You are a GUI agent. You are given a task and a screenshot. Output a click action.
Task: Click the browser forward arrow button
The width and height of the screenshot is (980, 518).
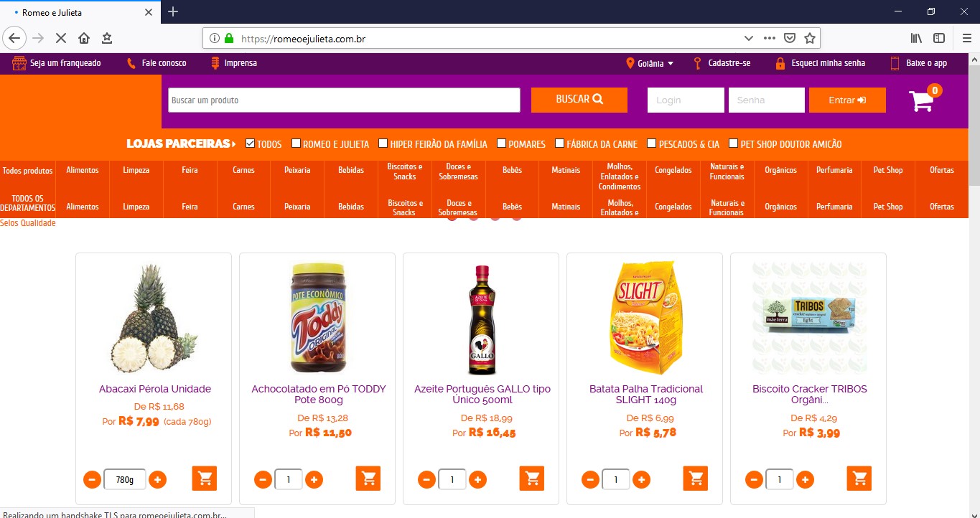pyautogui.click(x=38, y=38)
